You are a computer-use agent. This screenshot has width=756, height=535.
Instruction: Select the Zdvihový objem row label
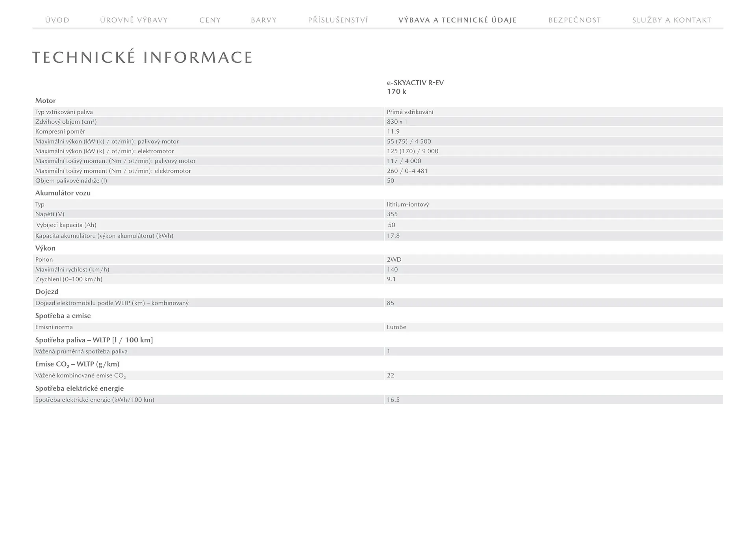click(66, 122)
